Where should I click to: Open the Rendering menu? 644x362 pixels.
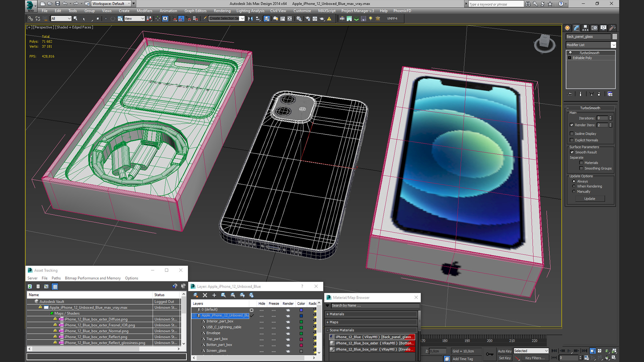point(222,11)
